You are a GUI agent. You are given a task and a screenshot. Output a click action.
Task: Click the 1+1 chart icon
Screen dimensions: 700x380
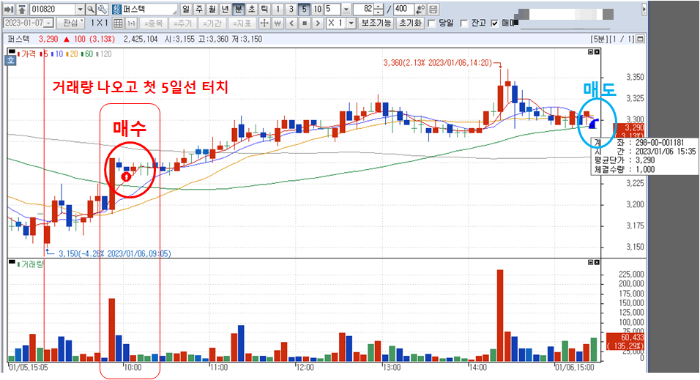coord(131,23)
